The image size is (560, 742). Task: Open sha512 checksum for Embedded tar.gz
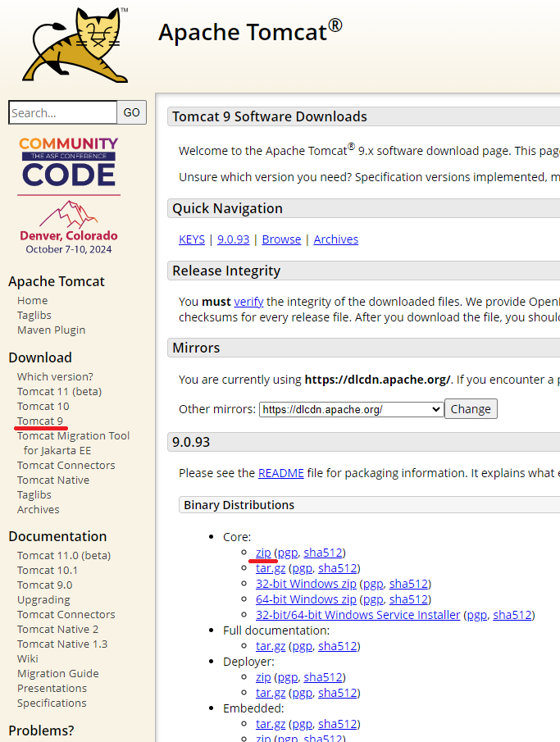pyautogui.click(x=338, y=725)
